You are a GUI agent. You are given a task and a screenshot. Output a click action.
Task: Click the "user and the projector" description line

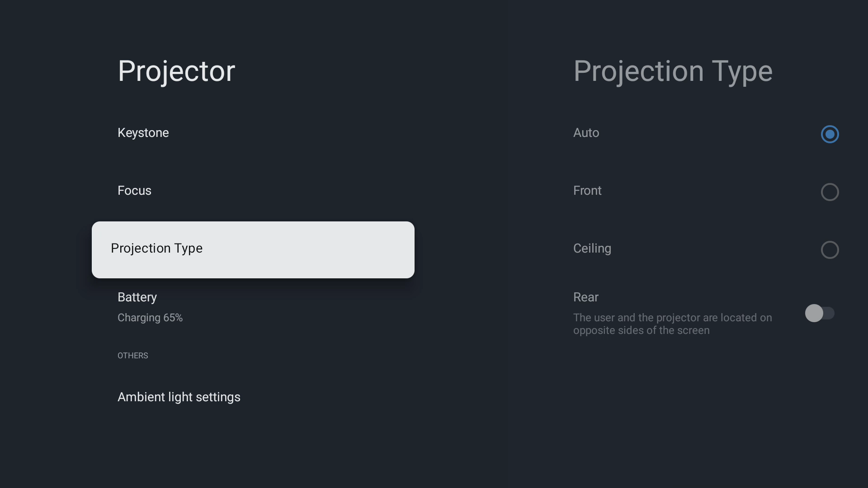click(672, 318)
